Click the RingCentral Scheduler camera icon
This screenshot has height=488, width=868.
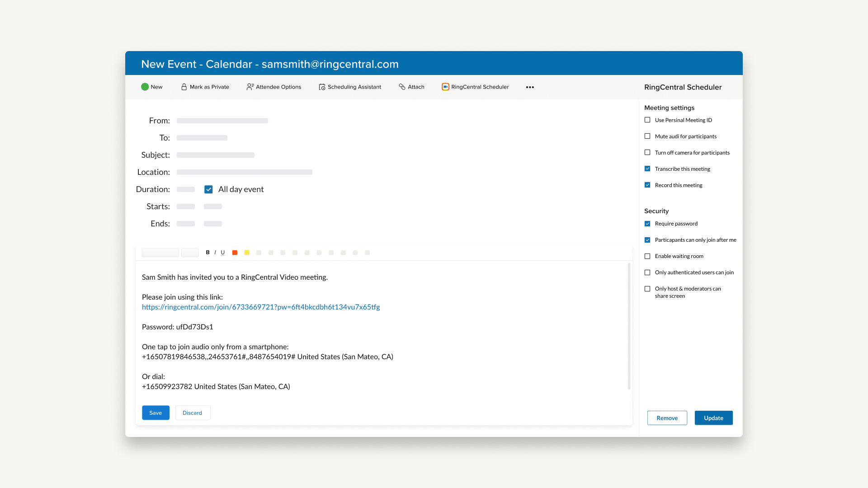(445, 87)
